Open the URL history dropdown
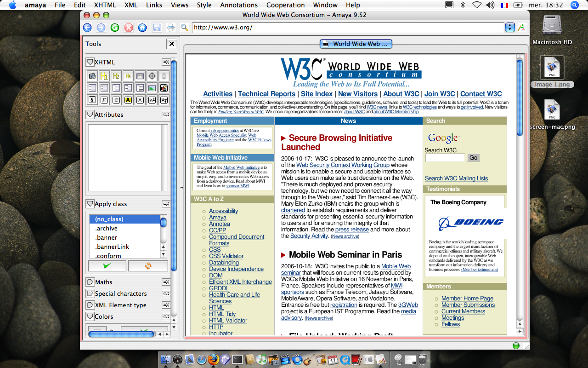Viewport: 588px width, 368px height. [510, 28]
